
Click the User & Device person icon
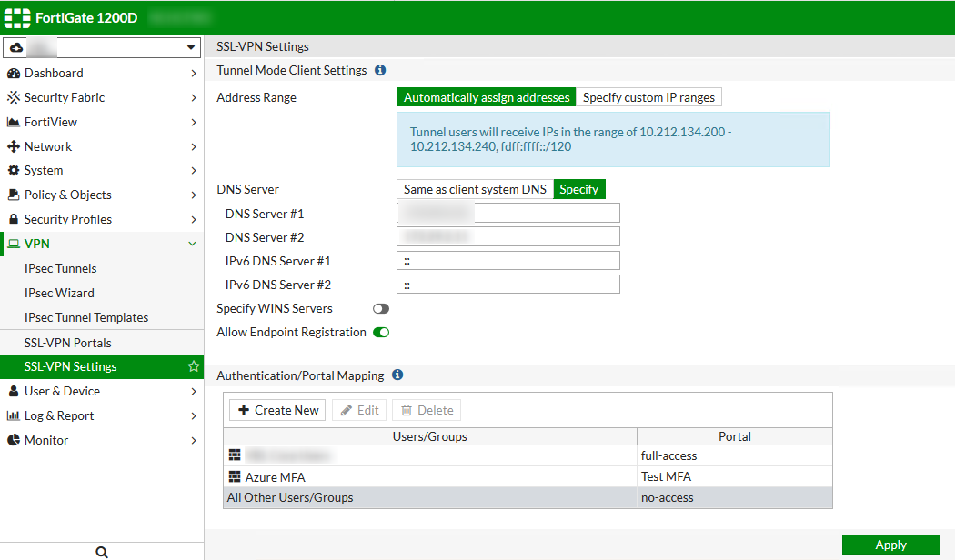click(x=14, y=392)
